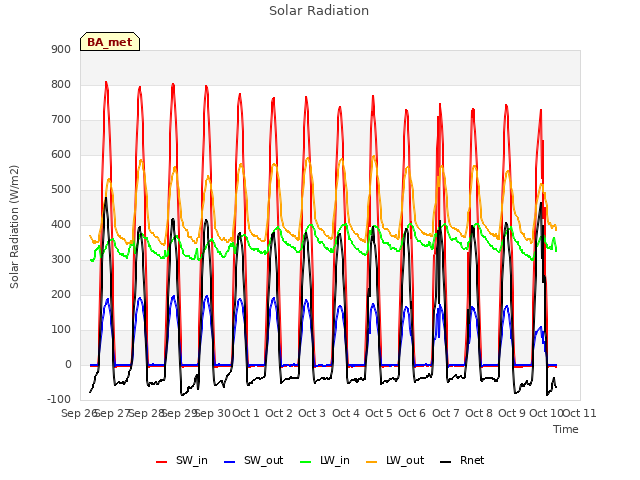This screenshot has width=640, height=480.
Task: Toggle SW_out series via legend label
Action: point(263,460)
